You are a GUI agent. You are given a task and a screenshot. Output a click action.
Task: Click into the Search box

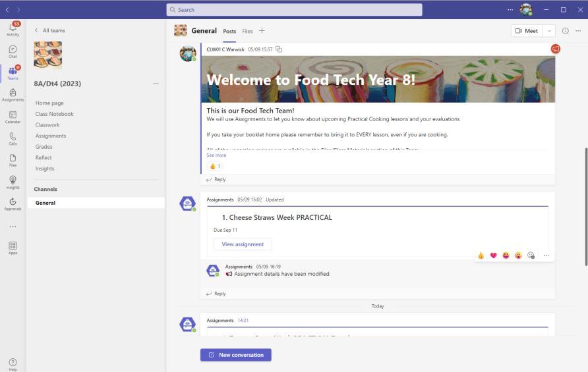pos(295,10)
